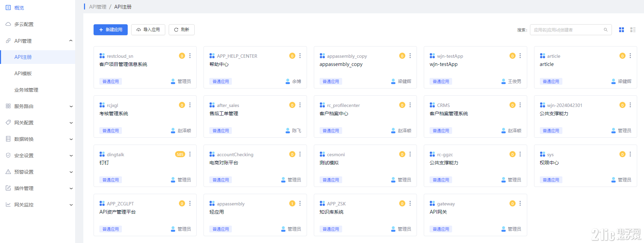Open more options for wjn-2024042301 card

(630, 105)
